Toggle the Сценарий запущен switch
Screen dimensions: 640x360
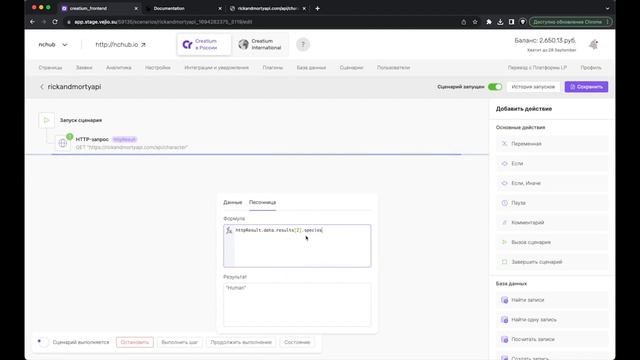coord(495,87)
